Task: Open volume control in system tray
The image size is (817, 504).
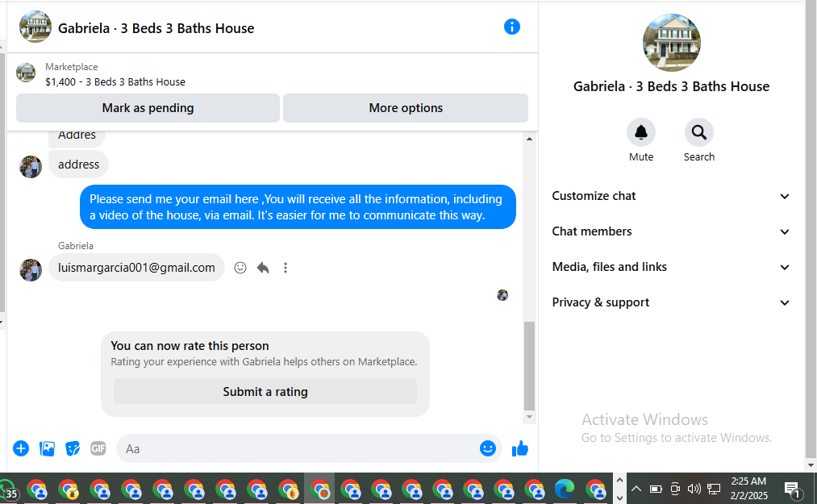Action: click(x=694, y=489)
